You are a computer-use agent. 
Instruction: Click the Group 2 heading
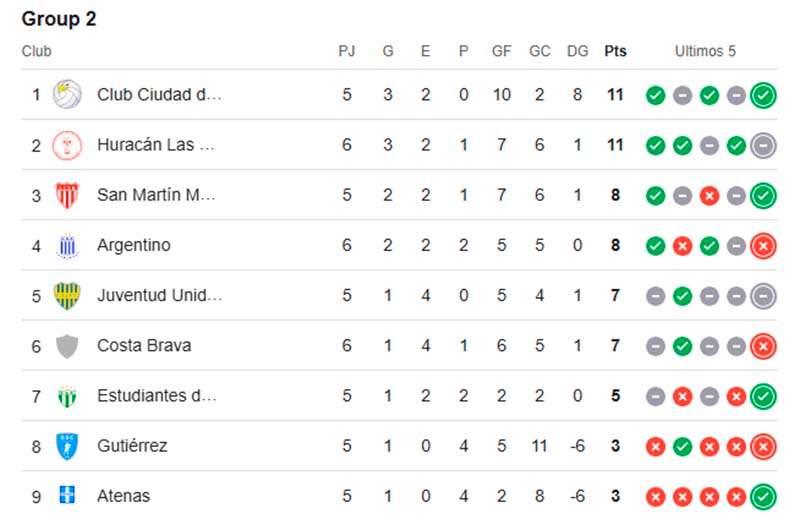pos(59,19)
